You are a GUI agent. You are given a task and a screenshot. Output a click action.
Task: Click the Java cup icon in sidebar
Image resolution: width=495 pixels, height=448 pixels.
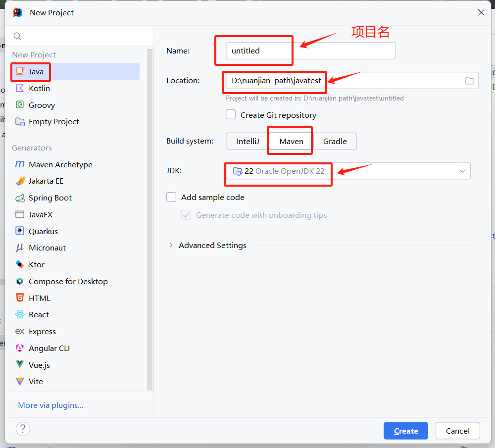pyautogui.click(x=20, y=71)
